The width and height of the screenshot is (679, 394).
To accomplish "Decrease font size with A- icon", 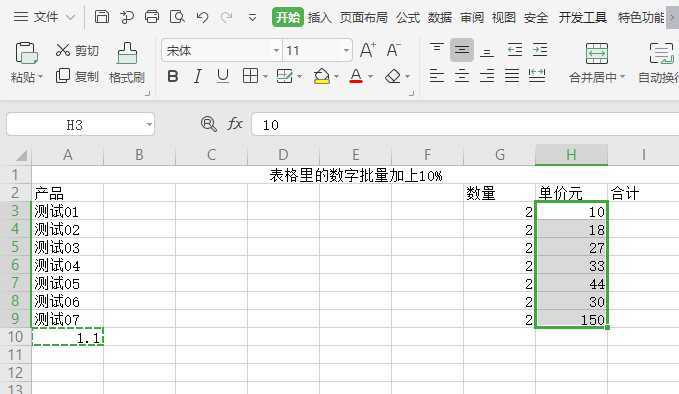I will [x=393, y=50].
